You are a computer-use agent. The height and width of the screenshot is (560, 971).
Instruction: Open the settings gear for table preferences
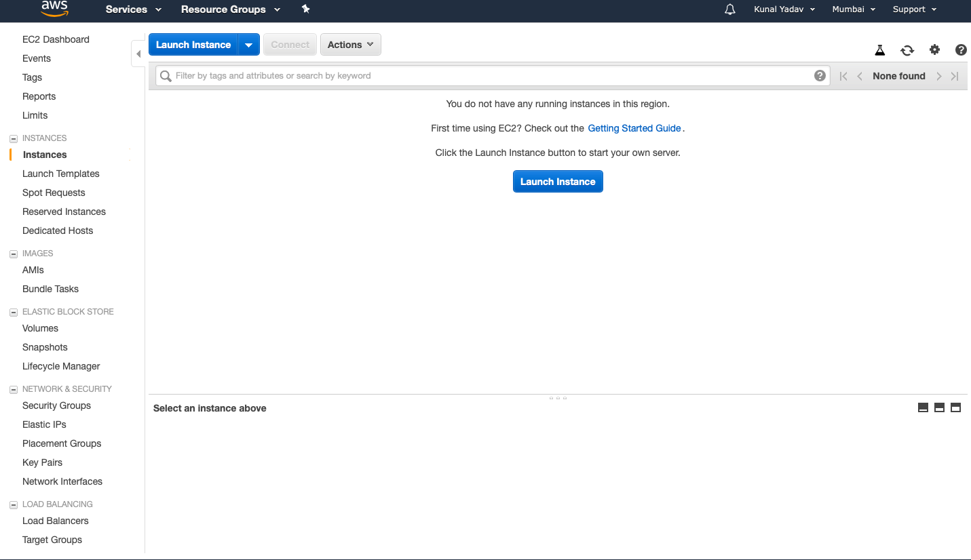coord(934,49)
